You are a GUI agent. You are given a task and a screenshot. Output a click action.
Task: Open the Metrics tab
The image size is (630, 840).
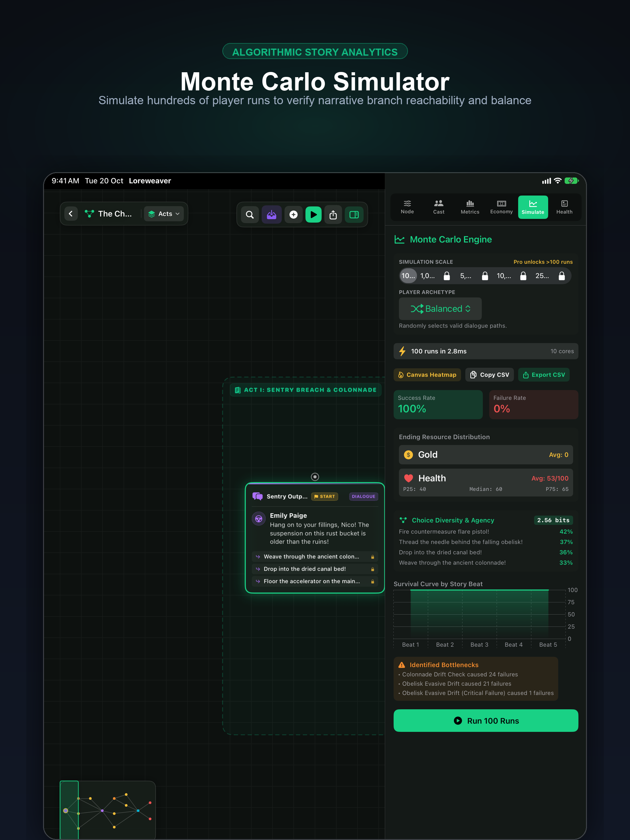(470, 207)
